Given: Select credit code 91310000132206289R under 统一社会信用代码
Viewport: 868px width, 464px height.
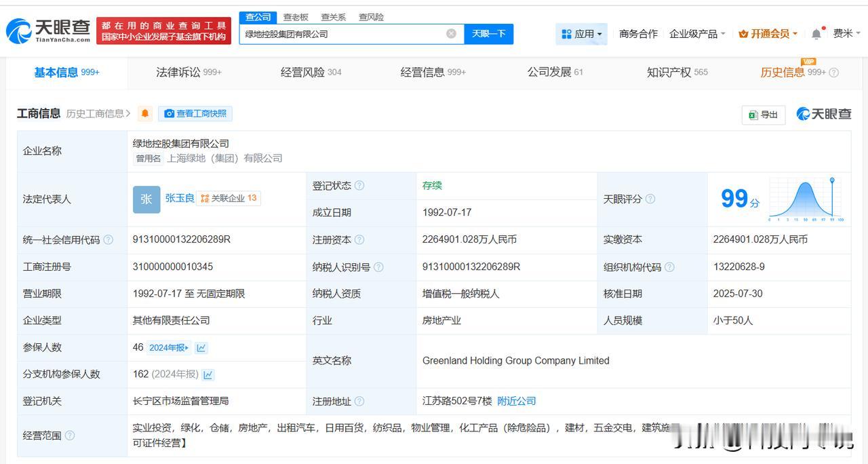Looking at the screenshot, I should click(x=182, y=239).
